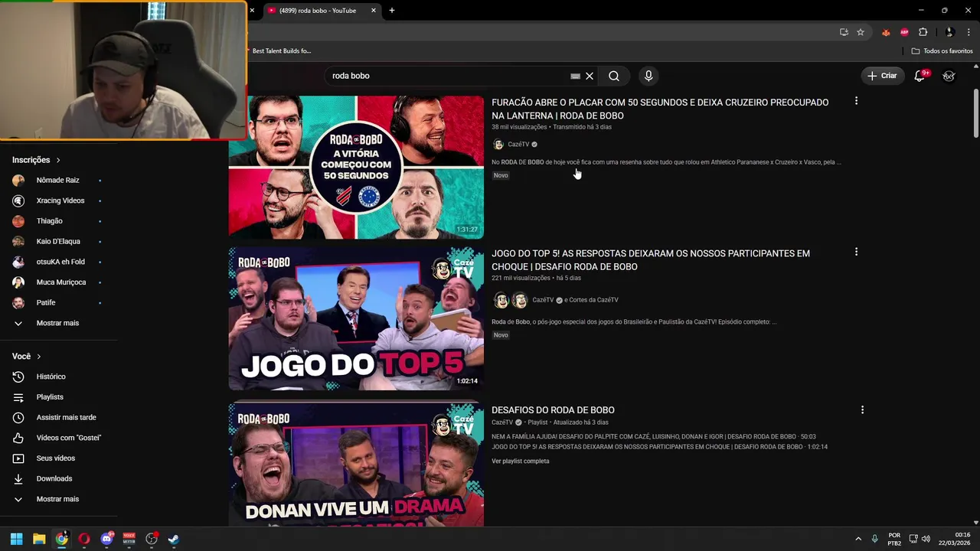Image resolution: width=980 pixels, height=551 pixels.
Task: Click Ver playlist completa link
Action: click(520, 461)
